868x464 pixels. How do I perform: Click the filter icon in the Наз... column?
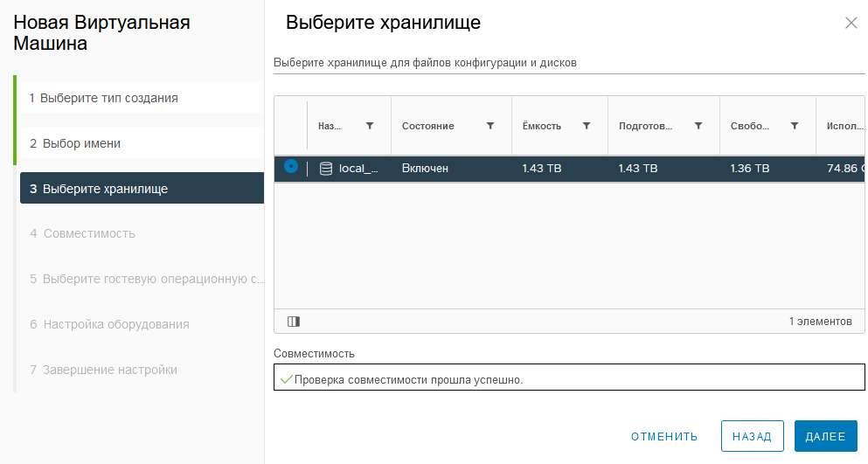click(x=370, y=126)
